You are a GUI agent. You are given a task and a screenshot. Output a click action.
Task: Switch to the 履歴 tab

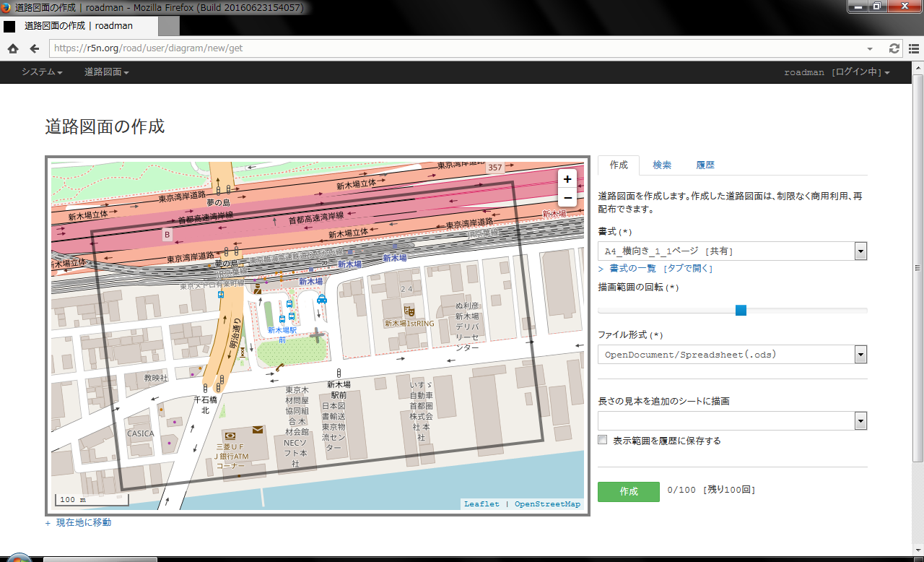(705, 165)
